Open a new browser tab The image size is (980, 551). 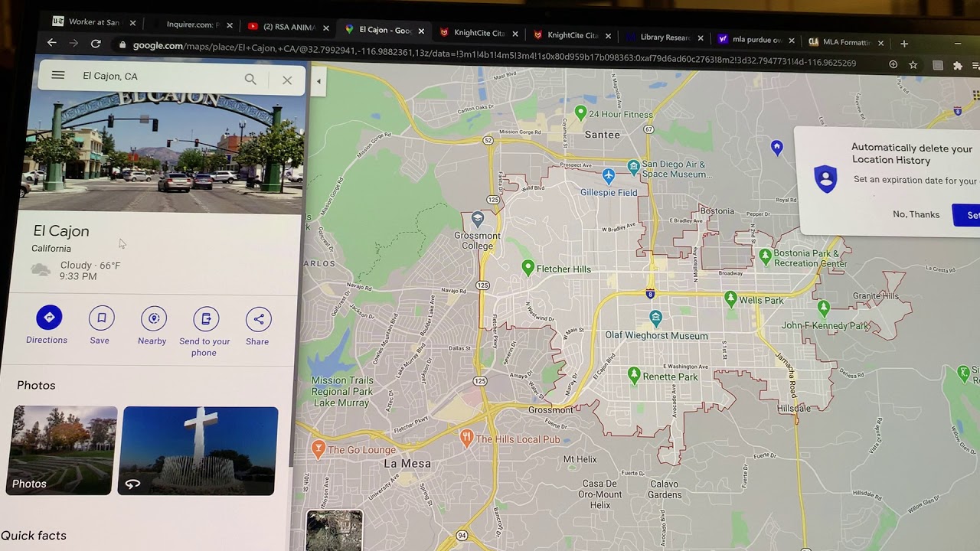(904, 44)
